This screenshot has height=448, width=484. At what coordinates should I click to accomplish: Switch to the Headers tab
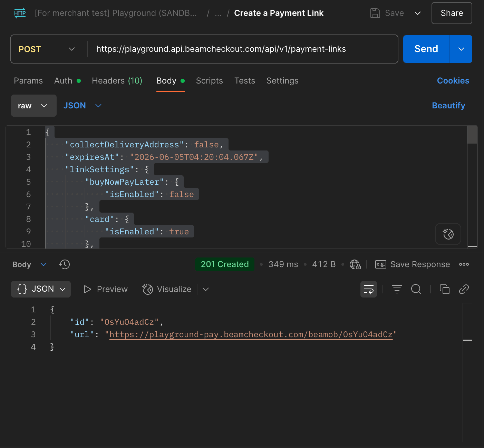[x=117, y=81]
